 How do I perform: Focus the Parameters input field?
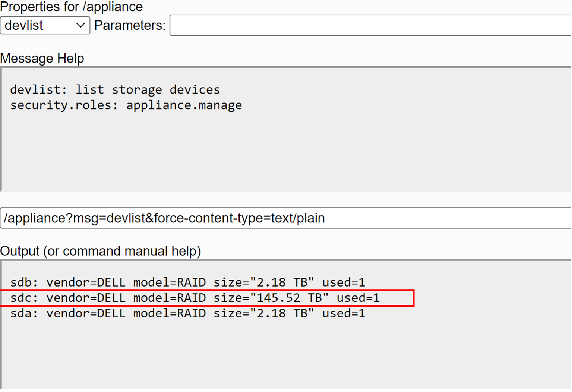[x=369, y=25]
